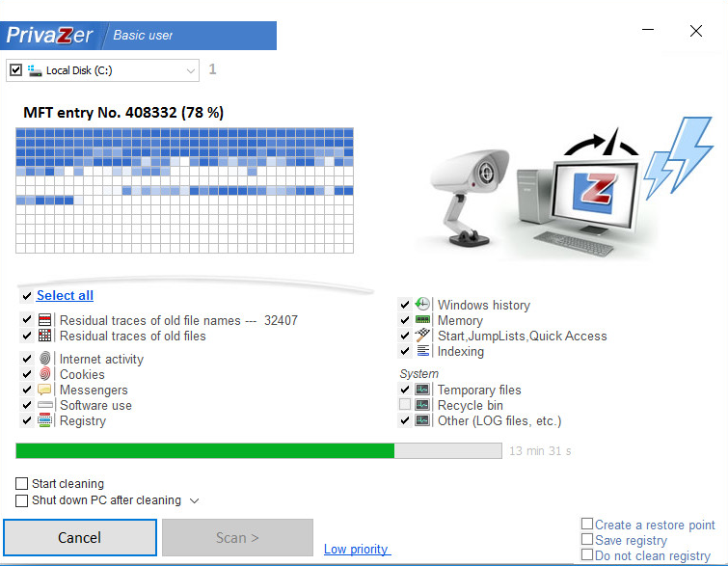Click the Messengers speech bubble icon

coord(44,390)
